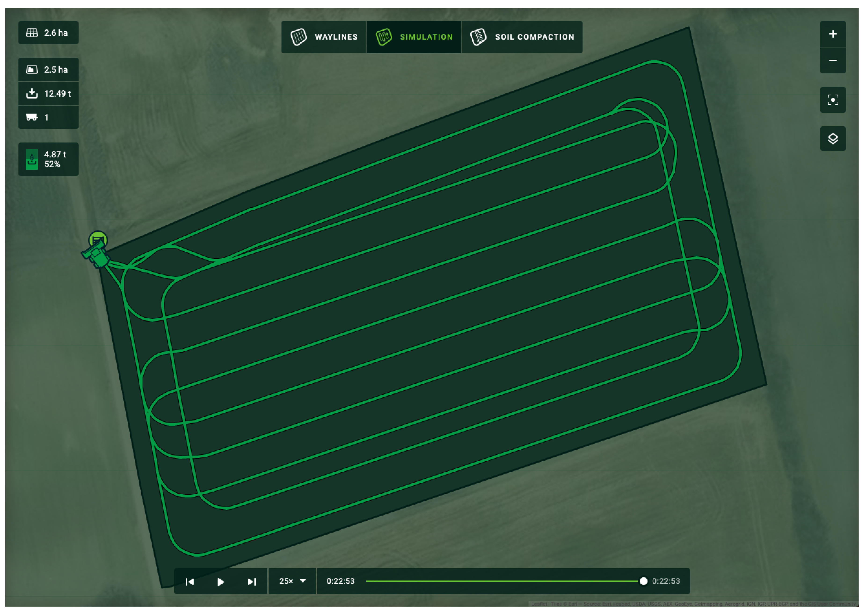
Task: Open the map layers selector
Action: [833, 139]
